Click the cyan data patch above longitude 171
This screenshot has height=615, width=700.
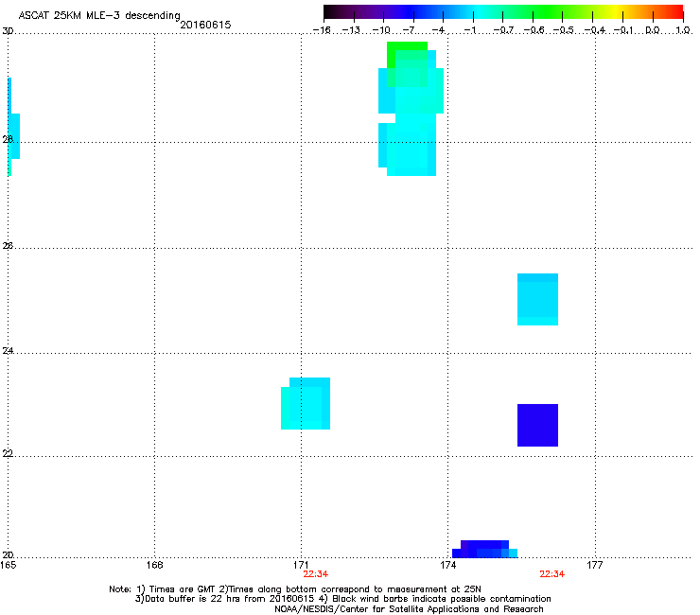tap(306, 404)
